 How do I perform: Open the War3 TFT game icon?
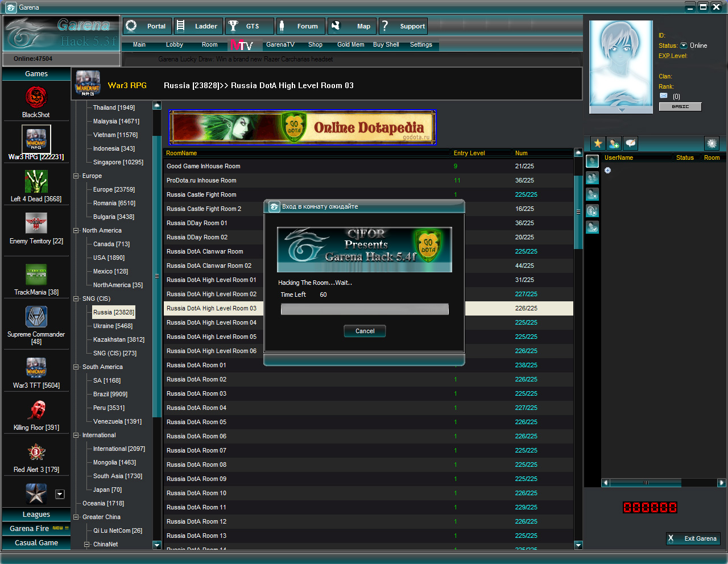click(36, 368)
